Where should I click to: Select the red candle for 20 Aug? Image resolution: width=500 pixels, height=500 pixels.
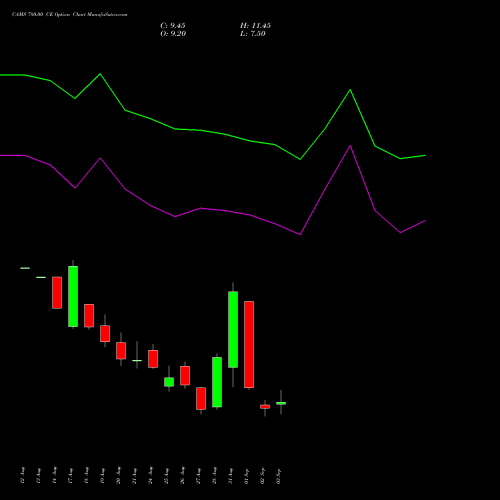(x=121, y=350)
